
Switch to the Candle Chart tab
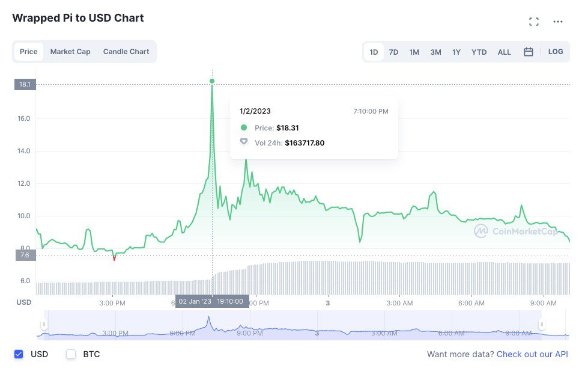point(126,52)
